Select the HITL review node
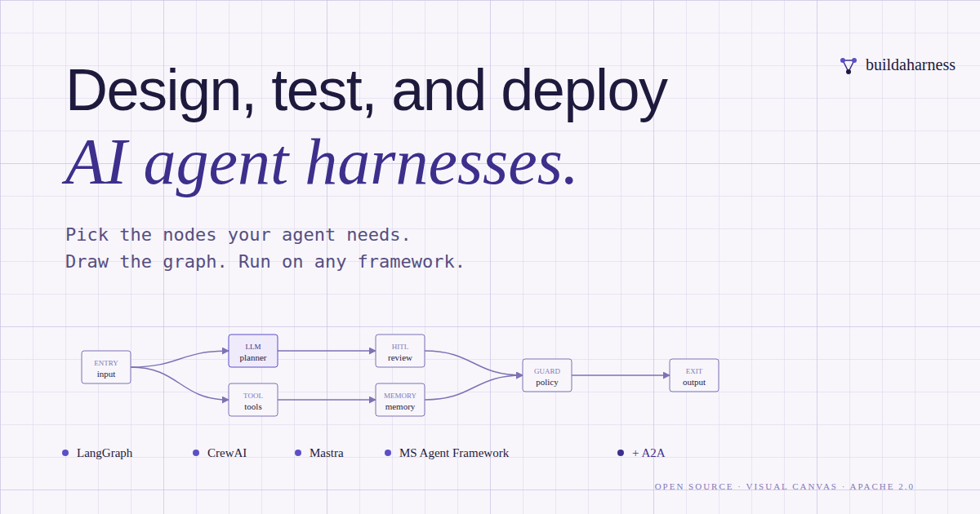Screen dimensions: 980x514 pyautogui.click(x=400, y=351)
